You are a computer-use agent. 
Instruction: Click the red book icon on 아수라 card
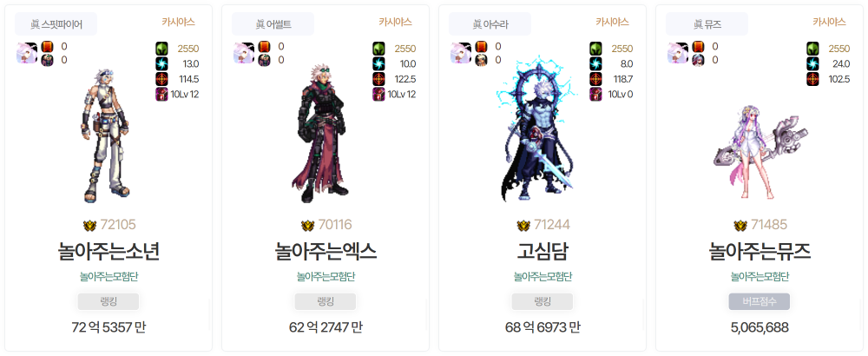(x=481, y=47)
